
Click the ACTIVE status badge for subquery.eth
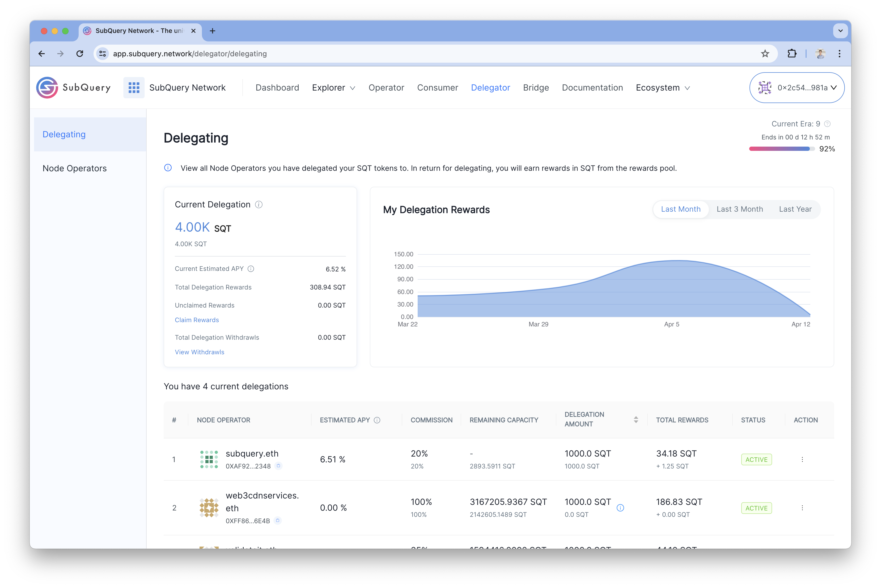coord(756,459)
